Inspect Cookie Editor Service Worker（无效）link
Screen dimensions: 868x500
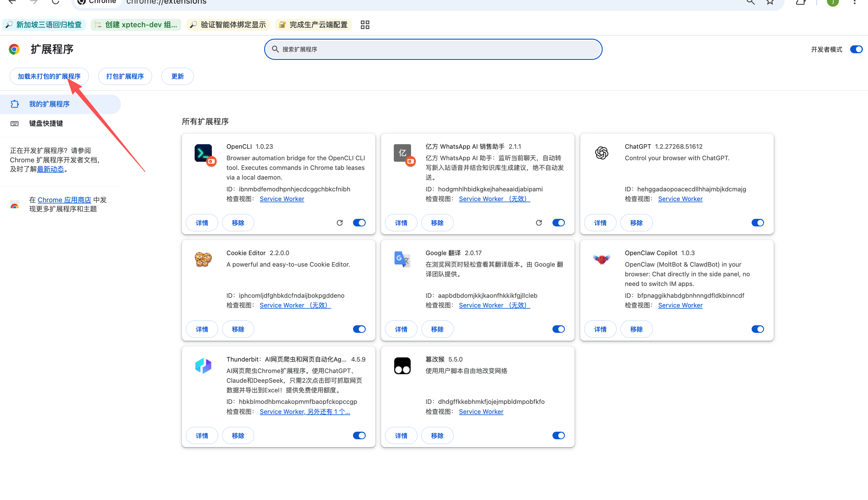click(x=295, y=305)
